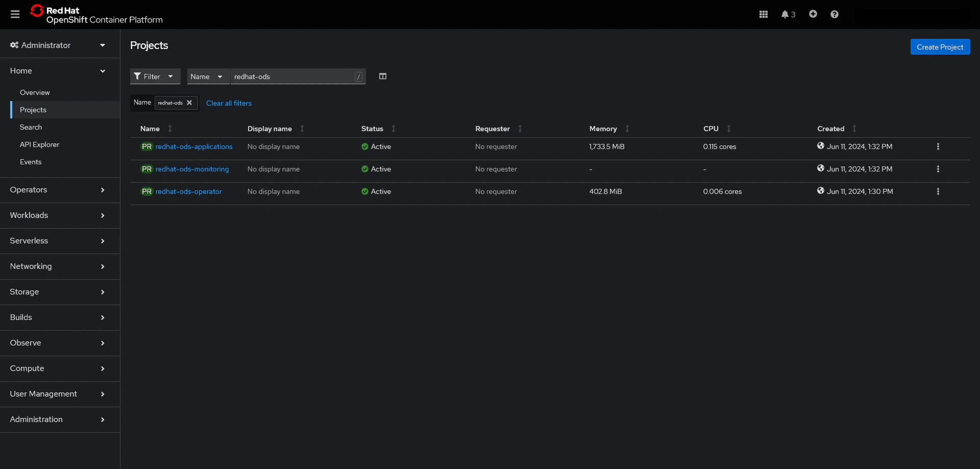This screenshot has height=469, width=980.
Task: Click globe icon in redhat-ods-applications row
Action: coord(821,145)
